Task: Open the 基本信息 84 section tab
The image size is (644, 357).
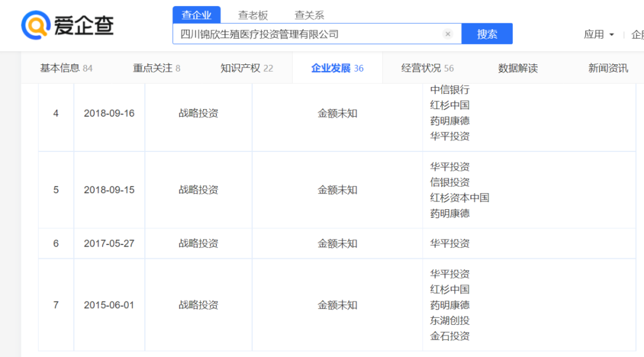Action: tap(66, 68)
